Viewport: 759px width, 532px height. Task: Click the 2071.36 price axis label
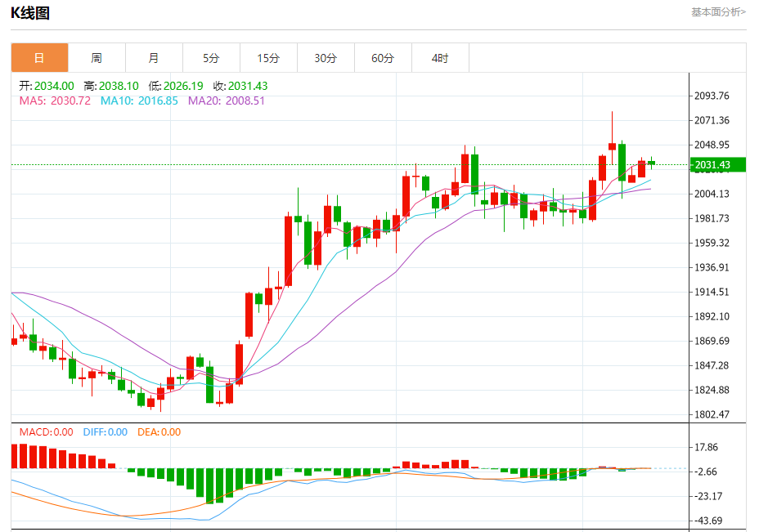pos(712,120)
